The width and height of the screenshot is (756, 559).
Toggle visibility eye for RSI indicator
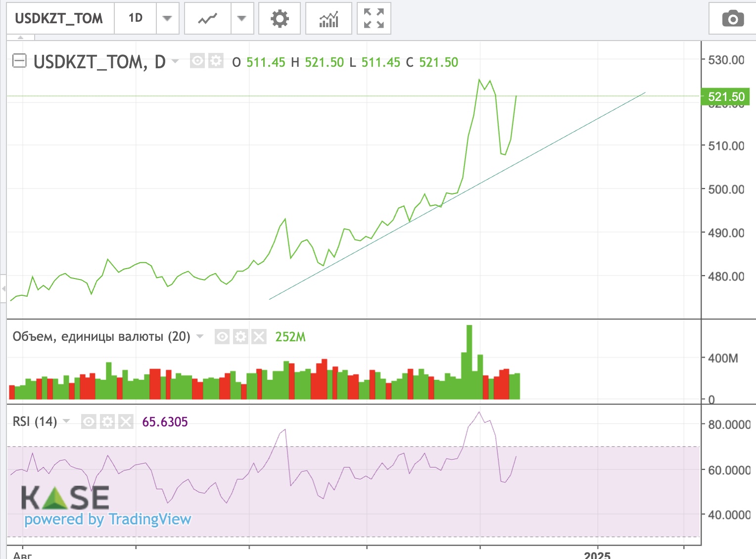pos(89,421)
